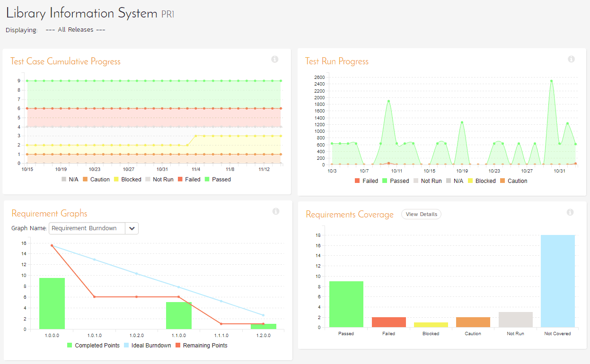Image resolution: width=590 pixels, height=364 pixels.
Task: Click the View Details button
Action: (421, 214)
